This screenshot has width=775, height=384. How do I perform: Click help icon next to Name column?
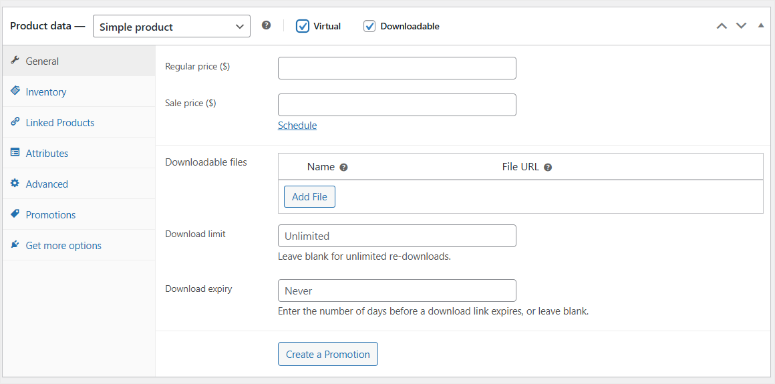(x=344, y=168)
